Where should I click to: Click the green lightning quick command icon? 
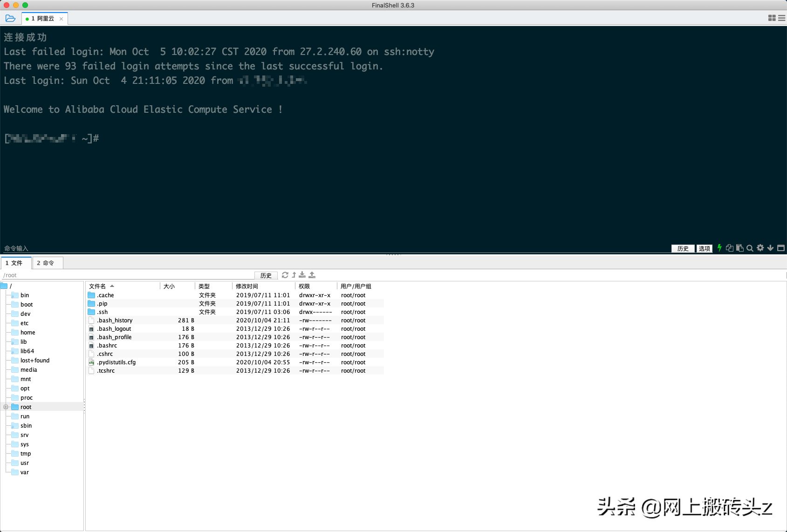[719, 248]
